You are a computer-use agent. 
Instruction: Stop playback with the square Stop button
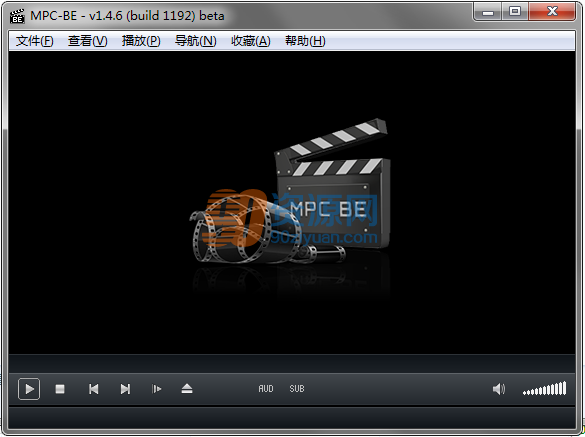[x=60, y=389]
